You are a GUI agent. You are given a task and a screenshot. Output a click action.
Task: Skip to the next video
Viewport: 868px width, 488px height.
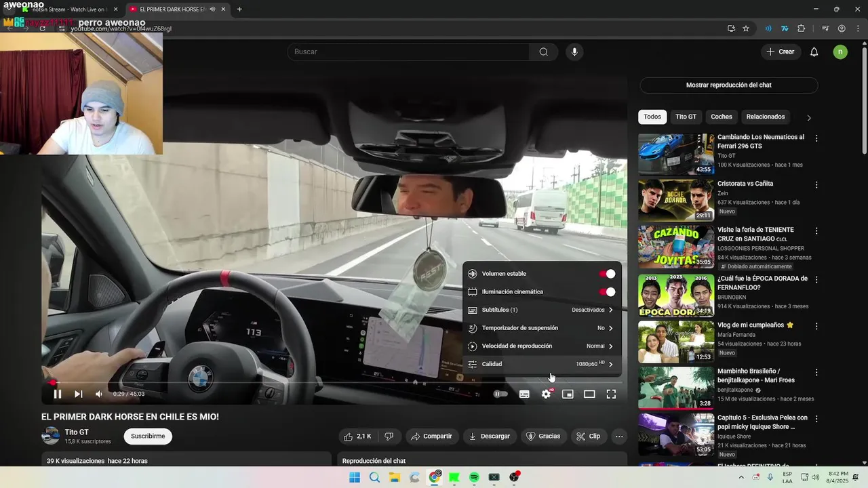(x=78, y=394)
